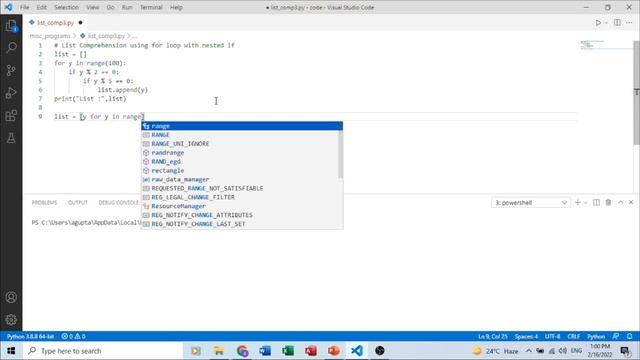Pick the 'RAND_egd' suggestion
This screenshot has width=640, height=360.
(240, 162)
